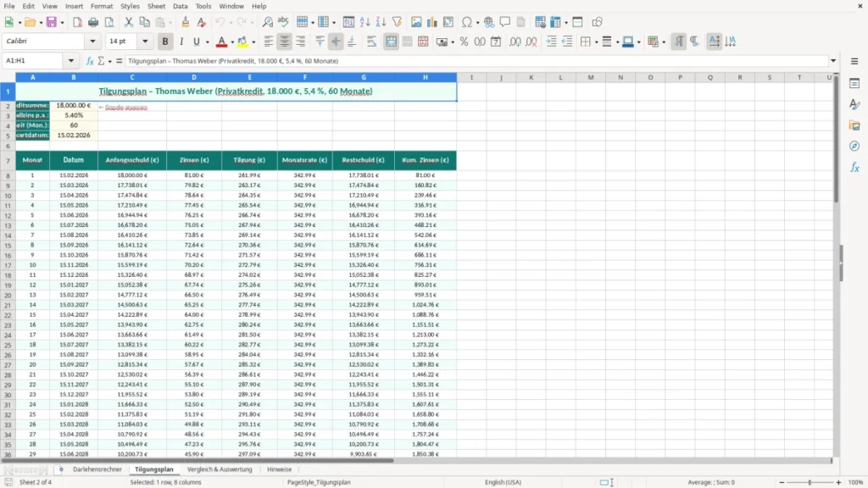868x488 pixels.
Task: Open sidebar Navigator compass icon
Action: click(854, 146)
